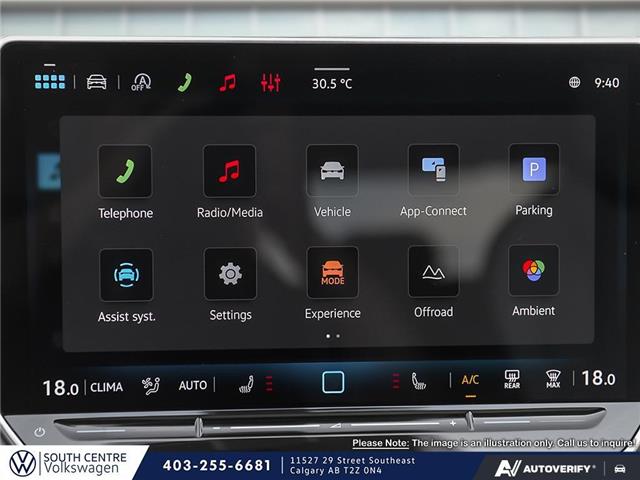Enable MAX windshield defrost

(553, 379)
